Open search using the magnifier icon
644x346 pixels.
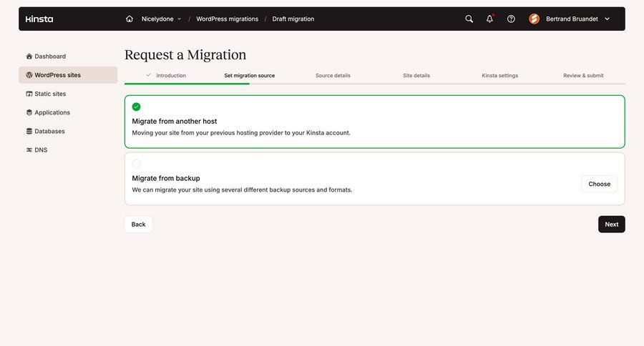click(469, 19)
